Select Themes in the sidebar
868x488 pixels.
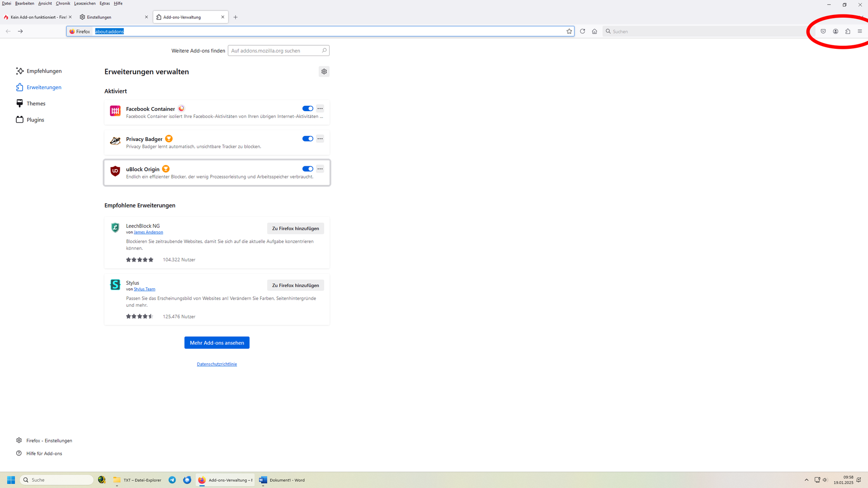click(36, 103)
